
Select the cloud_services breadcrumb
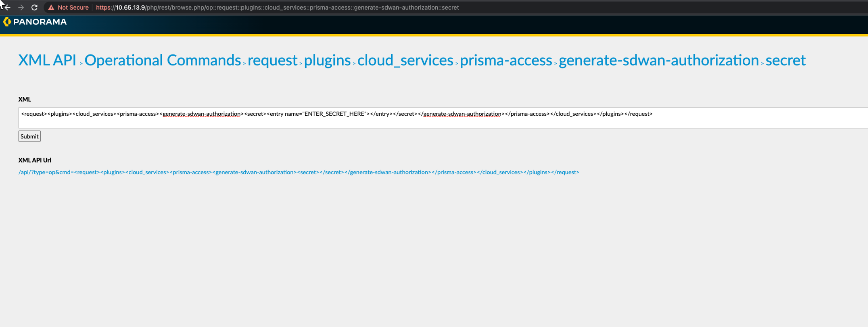[405, 60]
